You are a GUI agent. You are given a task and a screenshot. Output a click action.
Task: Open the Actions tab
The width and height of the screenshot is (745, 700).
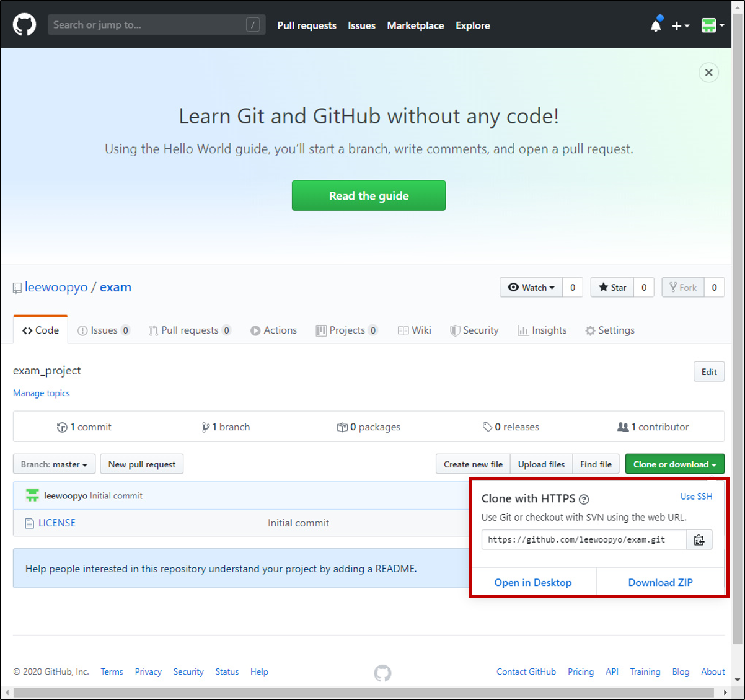(x=273, y=330)
